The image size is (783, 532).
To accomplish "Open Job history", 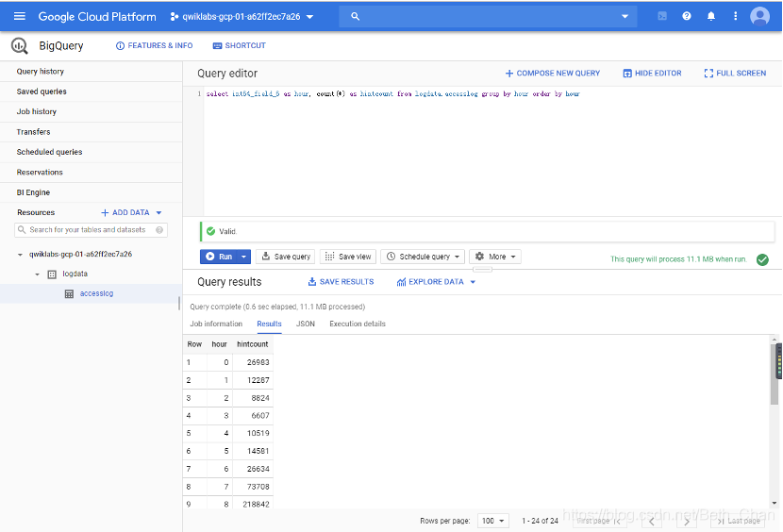I will point(37,112).
